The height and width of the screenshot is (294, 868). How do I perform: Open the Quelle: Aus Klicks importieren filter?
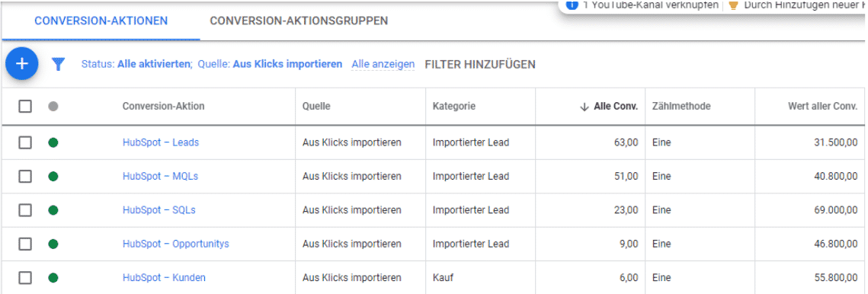tap(270, 64)
